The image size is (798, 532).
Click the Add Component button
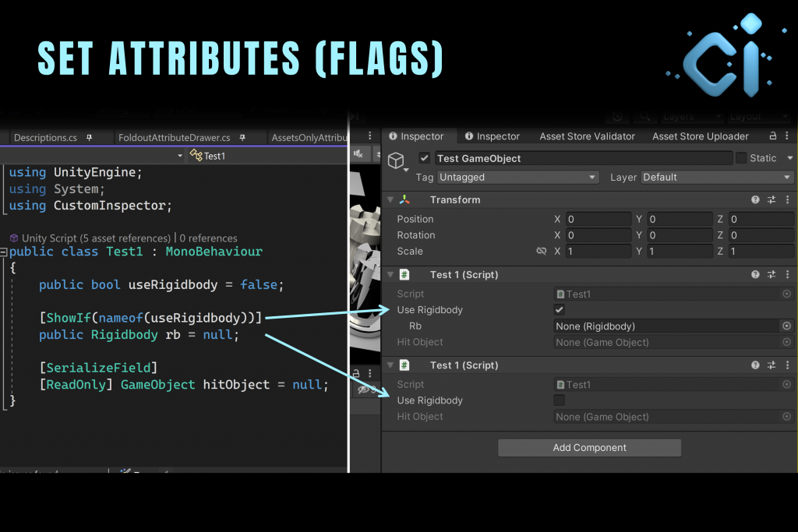coord(589,448)
